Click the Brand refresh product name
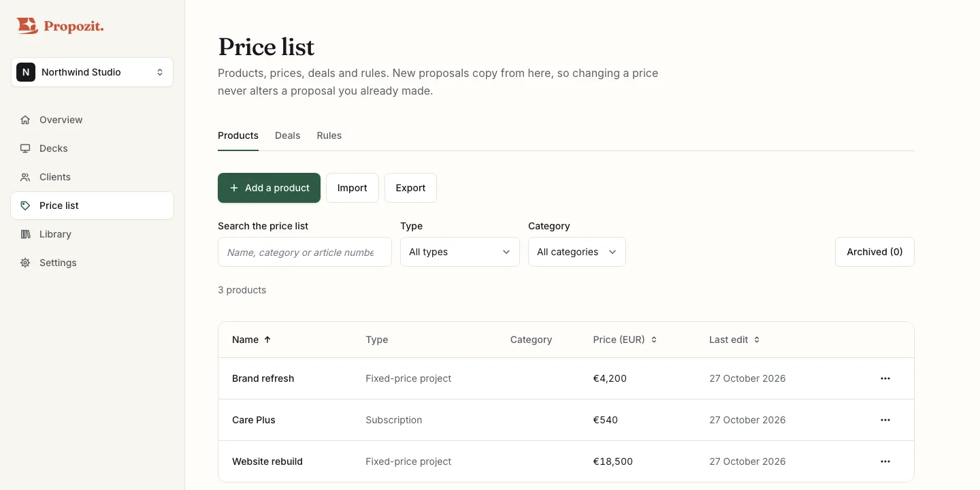Screen dimensions: 980x490 click(263, 378)
